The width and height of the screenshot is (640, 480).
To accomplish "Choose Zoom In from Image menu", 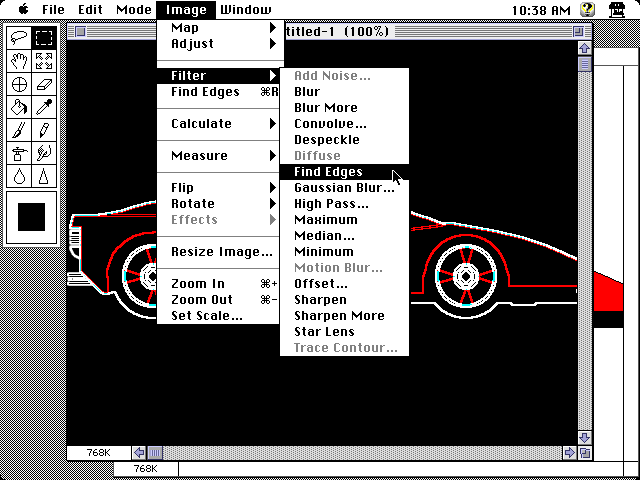I will pyautogui.click(x=220, y=284).
